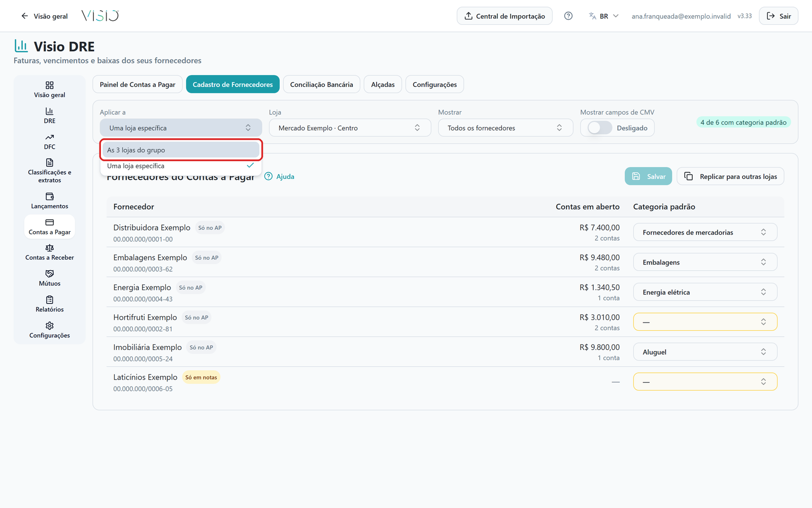Open the DRE sidebar section
The width and height of the screenshot is (812, 508).
click(50, 115)
